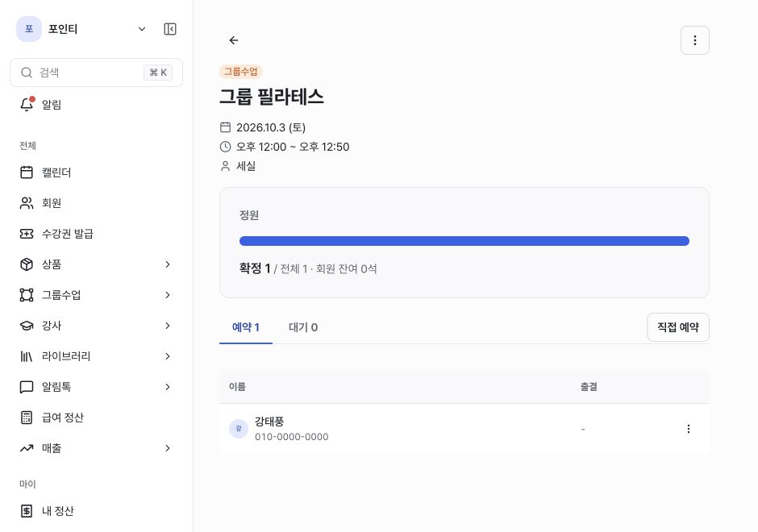
Task: Click the 직접 예약 button
Action: (677, 327)
